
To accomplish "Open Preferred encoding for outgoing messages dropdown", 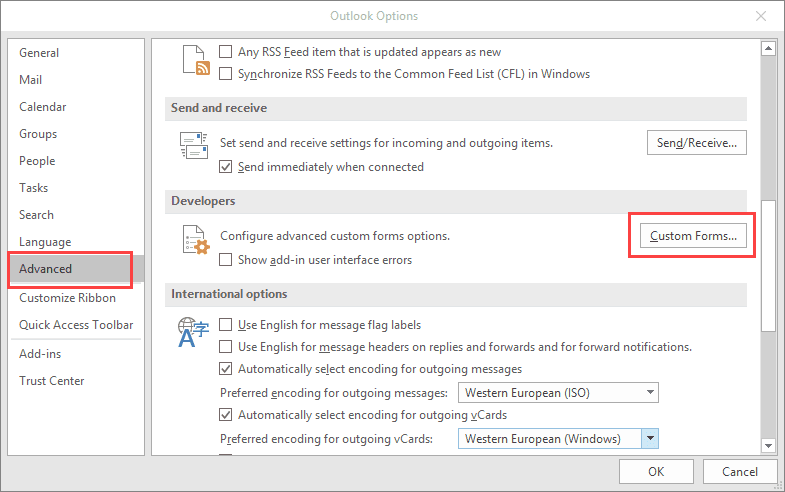I will click(558, 393).
